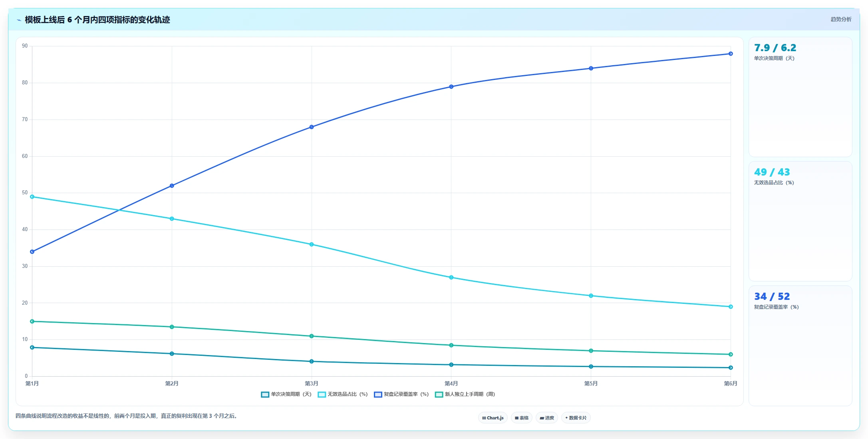Viewport: 868px width, 439px height.
Task: Toggle the 新人独立上手周期（周）legend series
Action: click(x=465, y=394)
